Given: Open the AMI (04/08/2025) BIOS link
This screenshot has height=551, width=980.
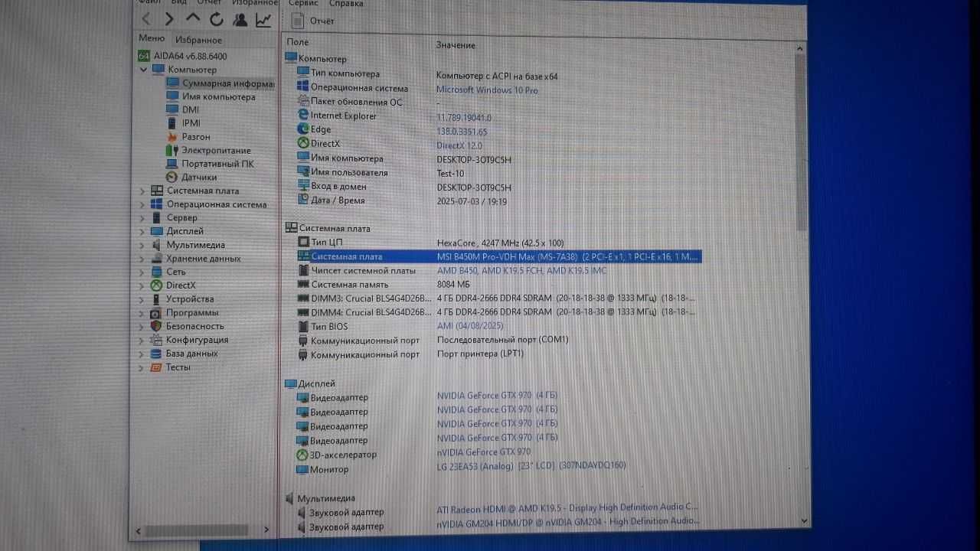Looking at the screenshot, I should (x=470, y=326).
